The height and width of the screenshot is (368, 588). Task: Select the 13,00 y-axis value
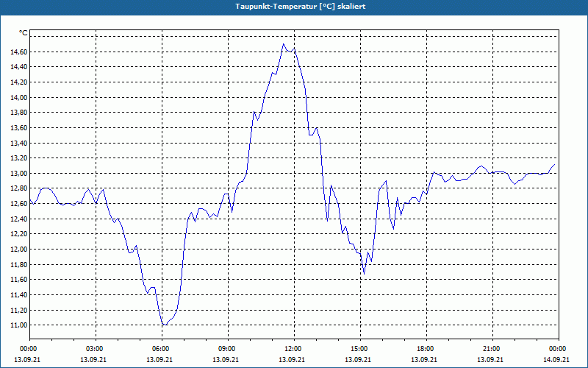19,173
